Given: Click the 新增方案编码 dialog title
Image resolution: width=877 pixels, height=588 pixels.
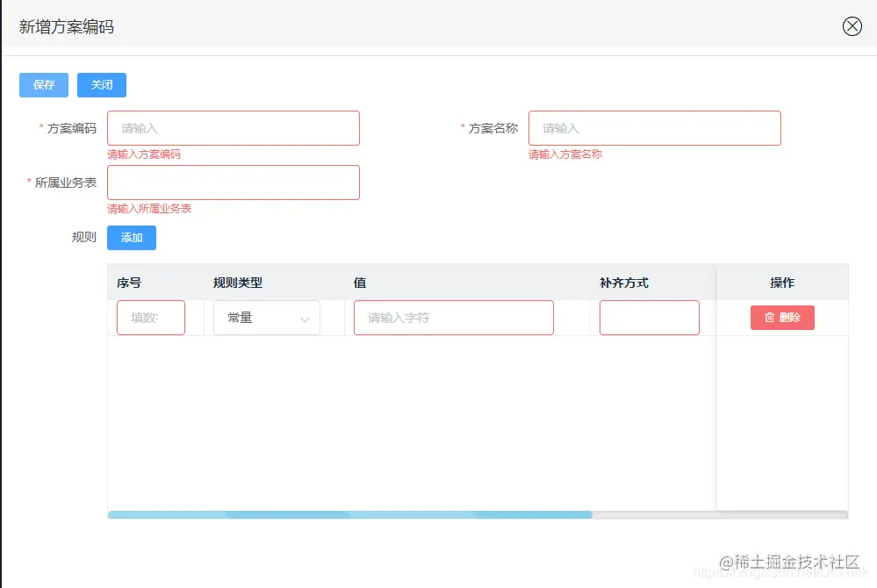Looking at the screenshot, I should [x=67, y=27].
